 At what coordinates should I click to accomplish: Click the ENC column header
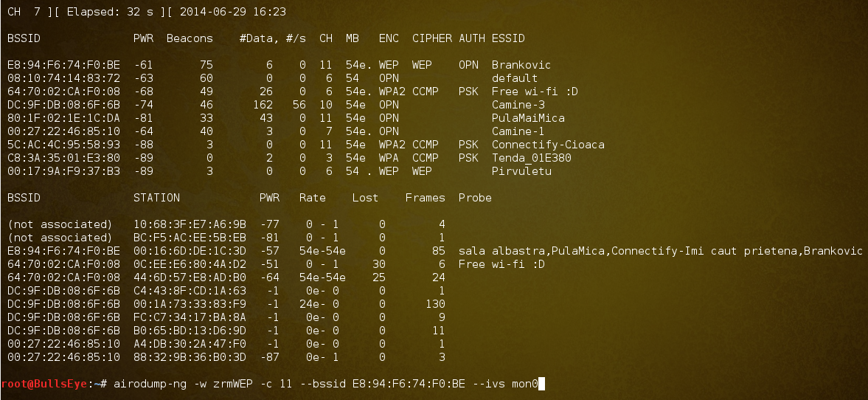click(x=389, y=38)
